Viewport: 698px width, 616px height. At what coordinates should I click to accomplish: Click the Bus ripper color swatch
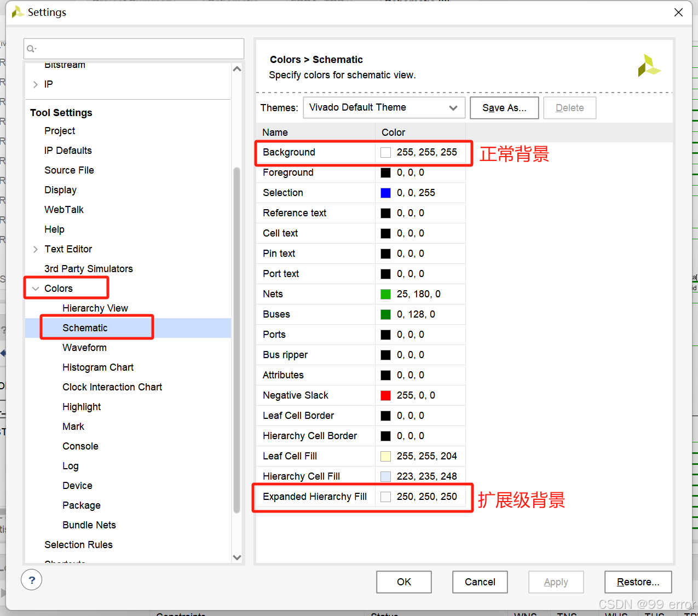coord(386,355)
